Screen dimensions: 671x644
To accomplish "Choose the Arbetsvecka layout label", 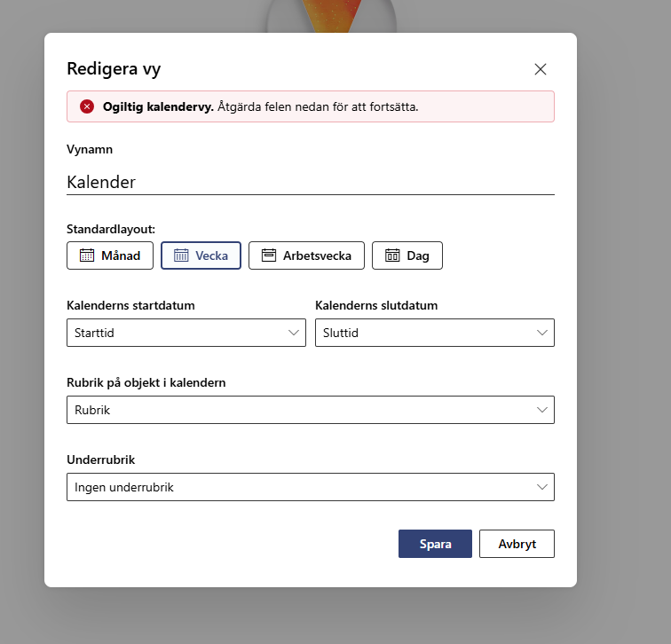I will [x=317, y=255].
